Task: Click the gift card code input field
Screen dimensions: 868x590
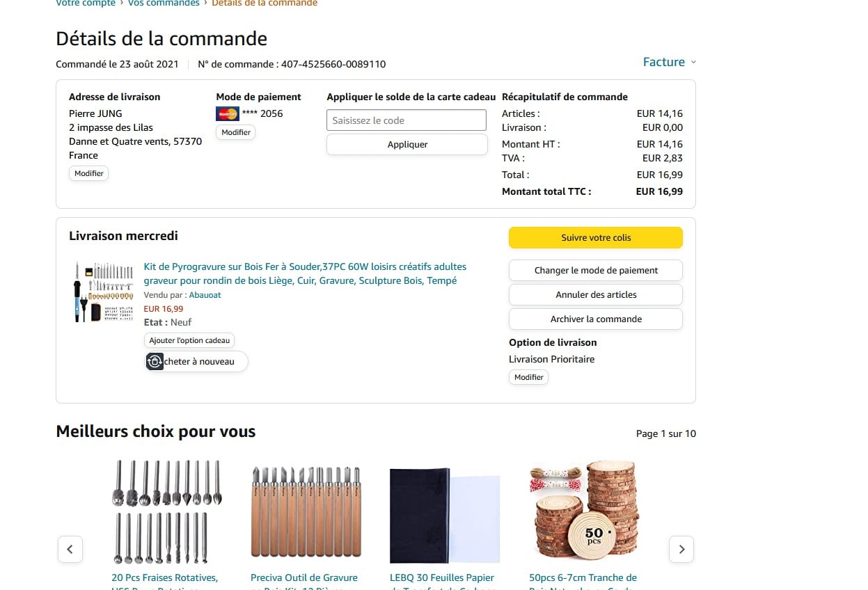Action: (x=407, y=120)
